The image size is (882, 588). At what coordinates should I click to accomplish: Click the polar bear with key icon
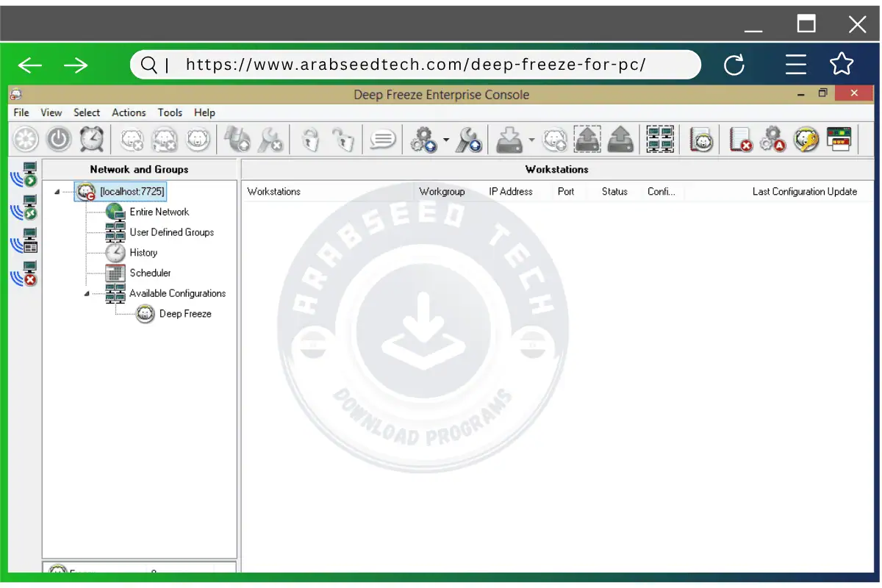coord(806,139)
